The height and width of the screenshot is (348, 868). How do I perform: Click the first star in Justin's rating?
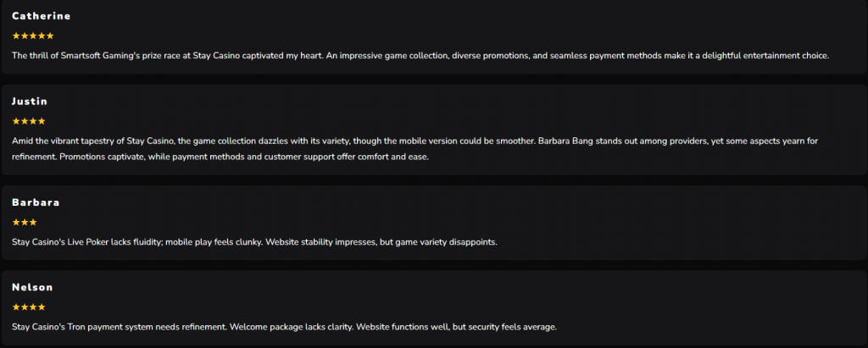pyautogui.click(x=16, y=121)
